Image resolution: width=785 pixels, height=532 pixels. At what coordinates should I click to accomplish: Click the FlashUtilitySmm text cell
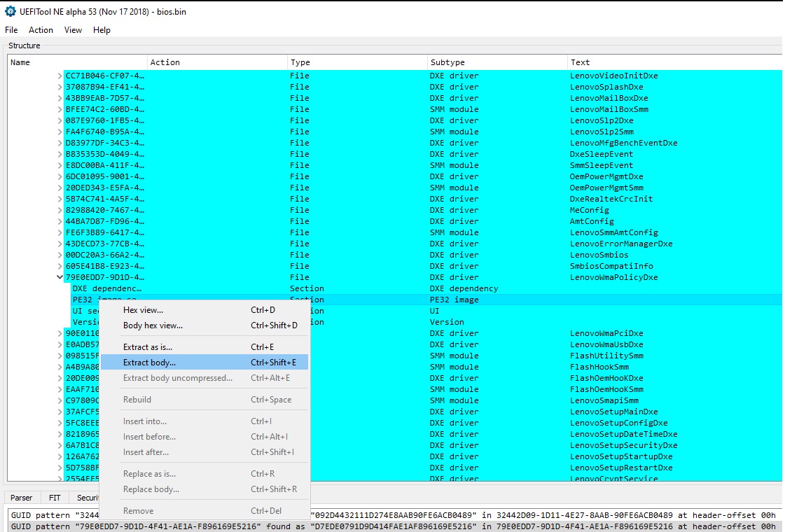[606, 356]
